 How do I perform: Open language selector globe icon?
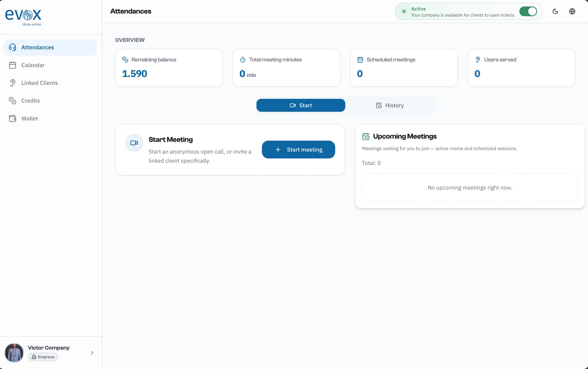click(x=572, y=11)
